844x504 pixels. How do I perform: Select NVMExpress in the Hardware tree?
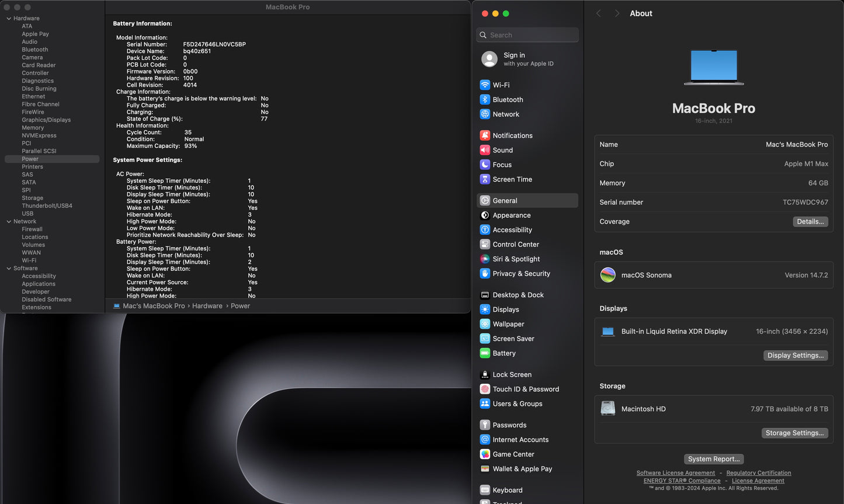[x=39, y=135]
